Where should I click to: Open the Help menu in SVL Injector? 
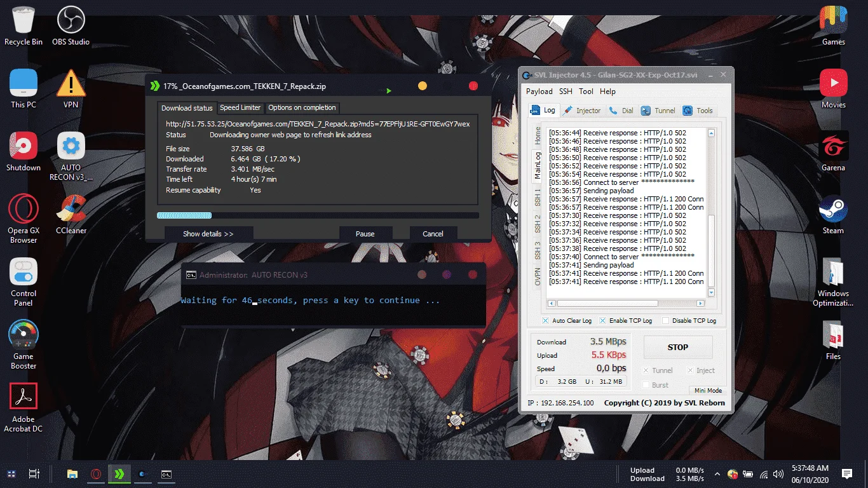point(607,91)
